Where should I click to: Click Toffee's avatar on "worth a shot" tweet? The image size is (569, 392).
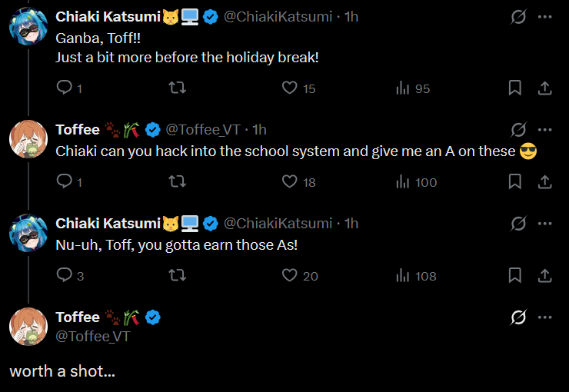coord(28,326)
